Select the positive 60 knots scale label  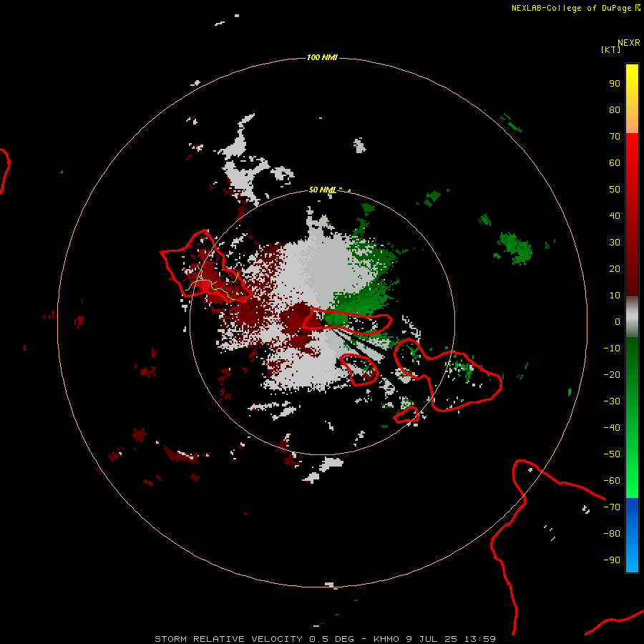pyautogui.click(x=615, y=162)
